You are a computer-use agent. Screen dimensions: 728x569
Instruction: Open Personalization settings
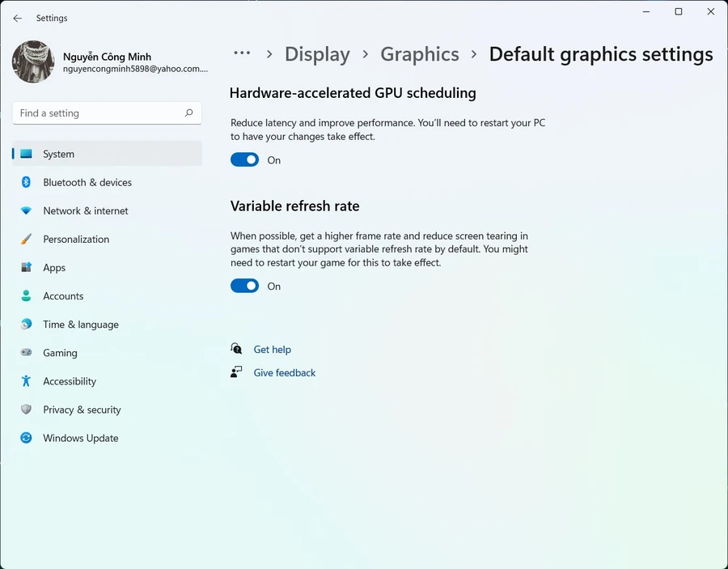(76, 239)
